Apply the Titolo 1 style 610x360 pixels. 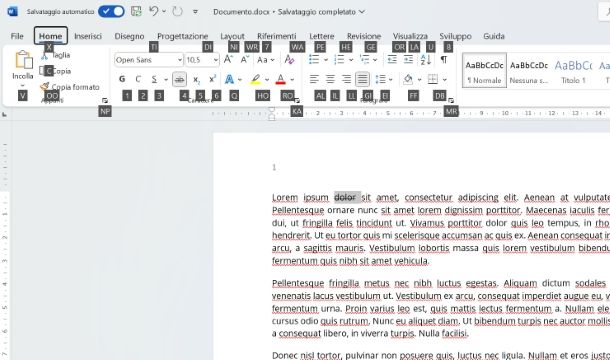click(573, 70)
